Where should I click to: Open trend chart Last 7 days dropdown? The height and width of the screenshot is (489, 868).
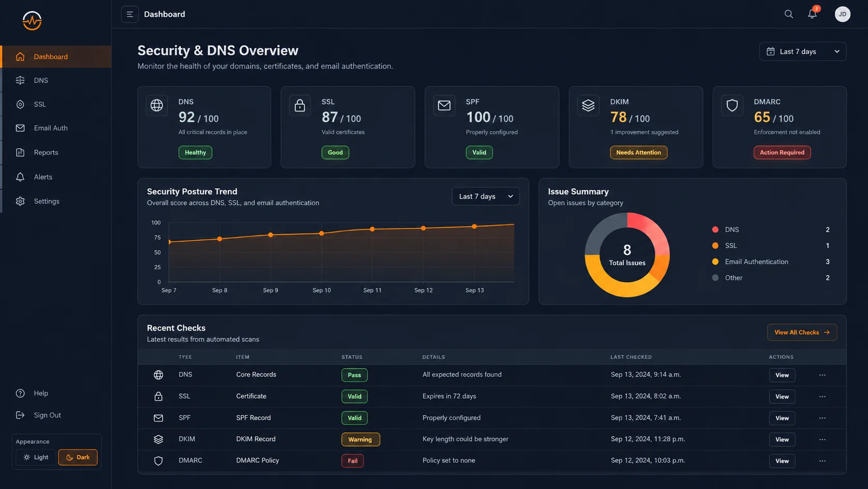click(485, 196)
